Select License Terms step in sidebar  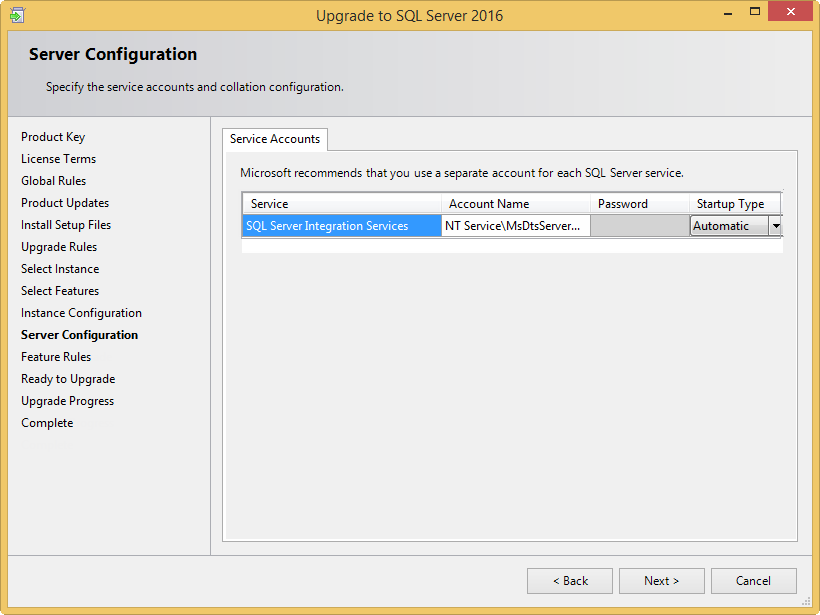[59, 159]
